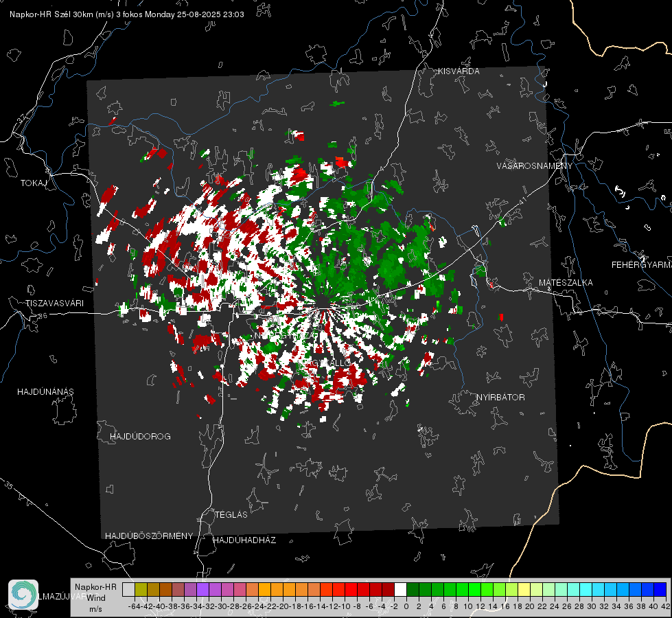This screenshot has width=672, height=618.
Task: Click the -10 legend value
Action: tap(344, 606)
